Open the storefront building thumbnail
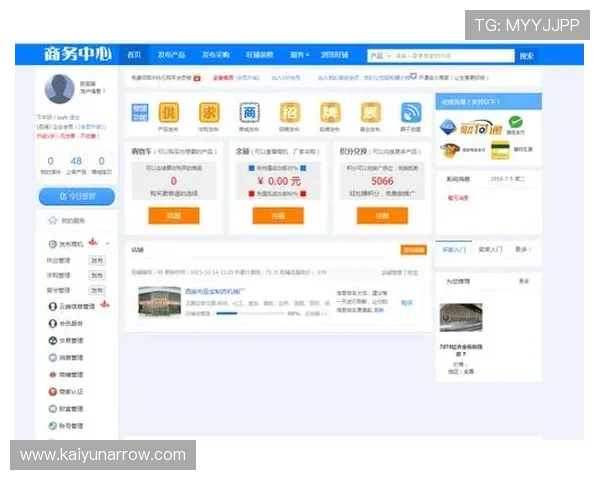 (160, 302)
